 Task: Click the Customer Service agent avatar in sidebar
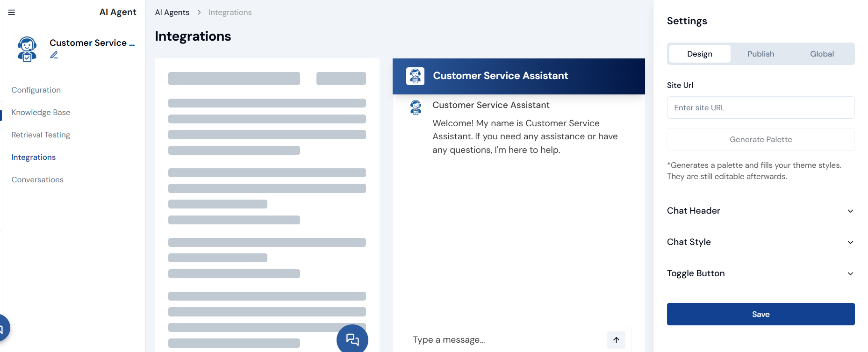[x=27, y=49]
